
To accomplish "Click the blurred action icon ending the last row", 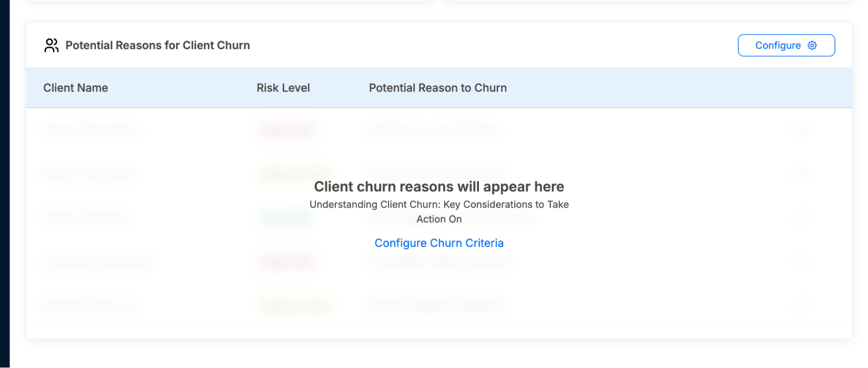I will (801, 305).
